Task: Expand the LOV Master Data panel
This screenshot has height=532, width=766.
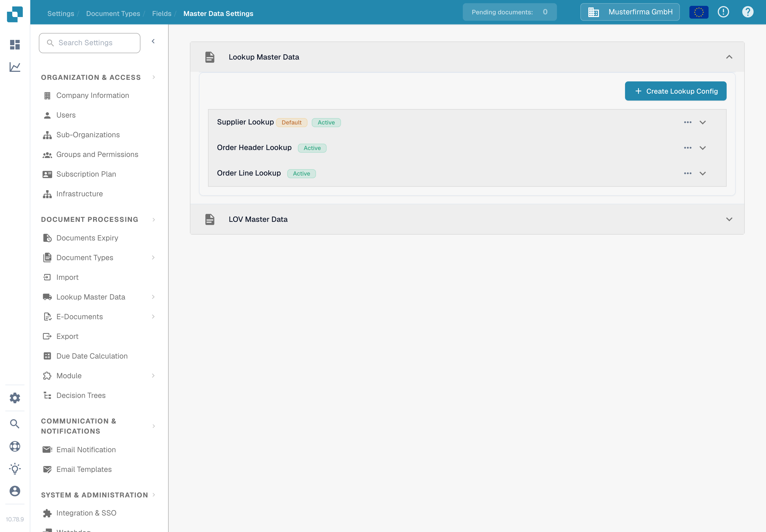Action: (729, 219)
